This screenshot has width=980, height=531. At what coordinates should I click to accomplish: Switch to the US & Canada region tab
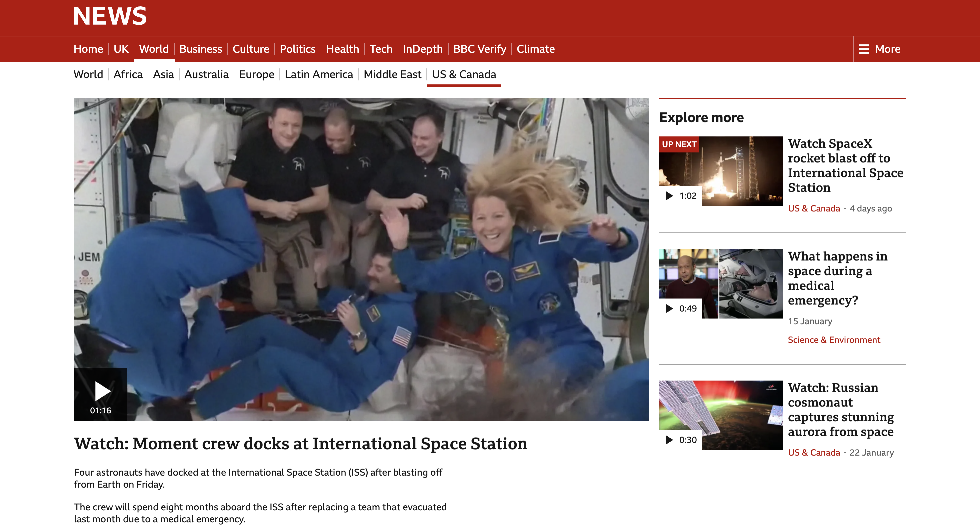(464, 74)
